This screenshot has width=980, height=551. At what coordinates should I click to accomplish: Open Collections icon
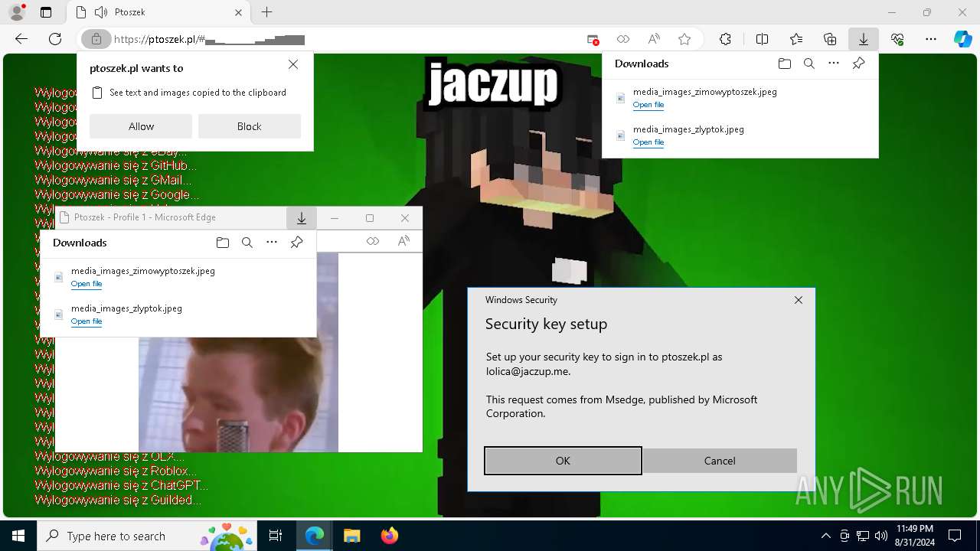[x=830, y=39]
